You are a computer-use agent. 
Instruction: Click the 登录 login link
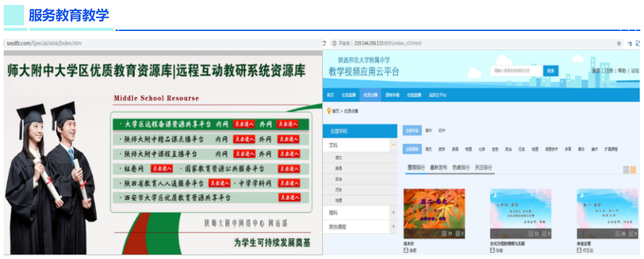596,70
